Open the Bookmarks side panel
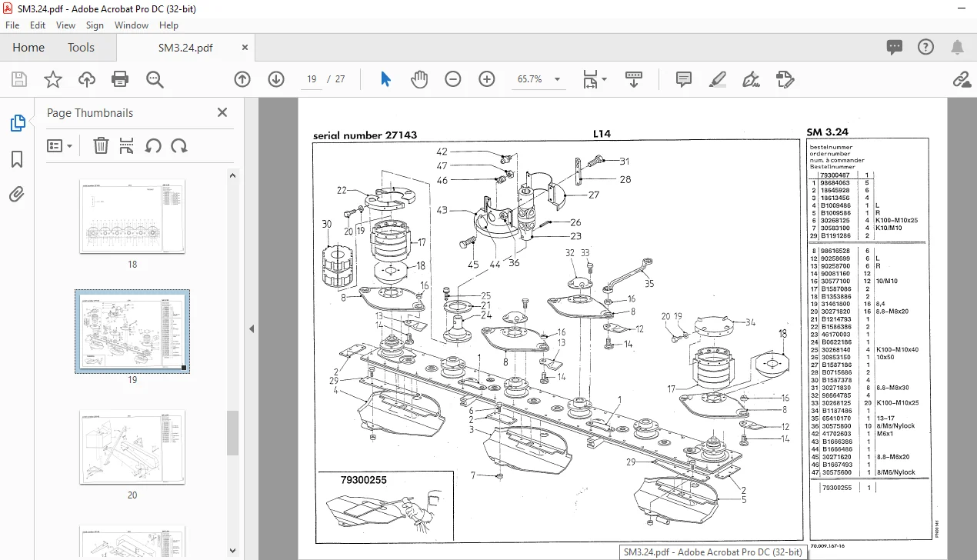 pyautogui.click(x=17, y=159)
